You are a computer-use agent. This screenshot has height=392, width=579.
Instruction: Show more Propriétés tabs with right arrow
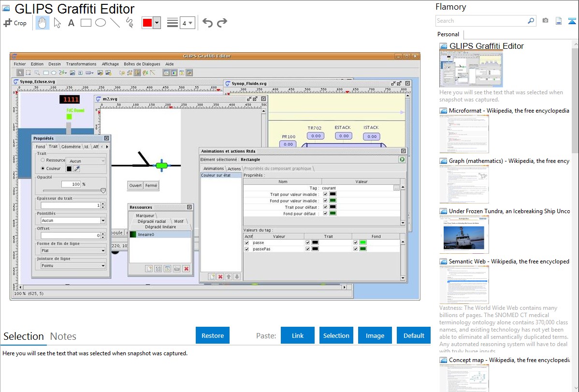pos(107,146)
